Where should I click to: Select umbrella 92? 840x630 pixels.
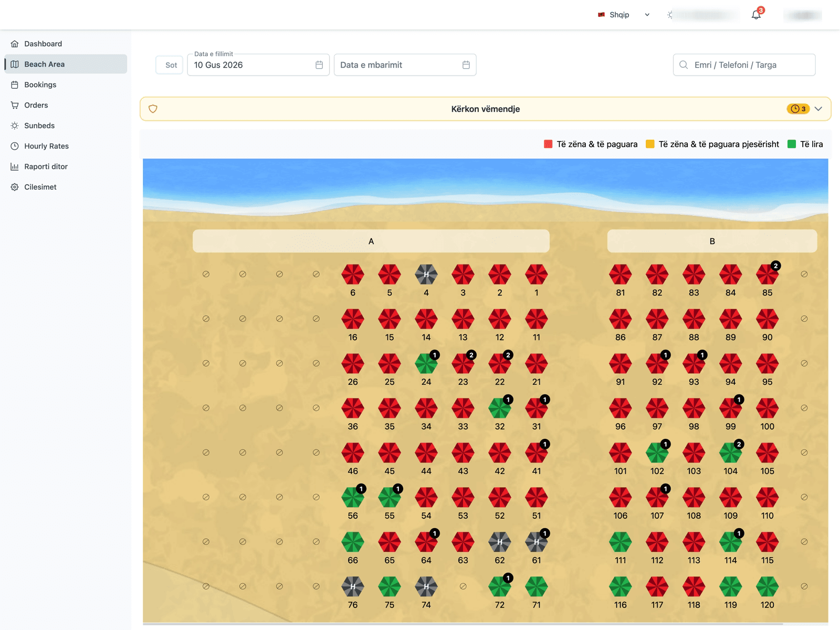click(657, 364)
